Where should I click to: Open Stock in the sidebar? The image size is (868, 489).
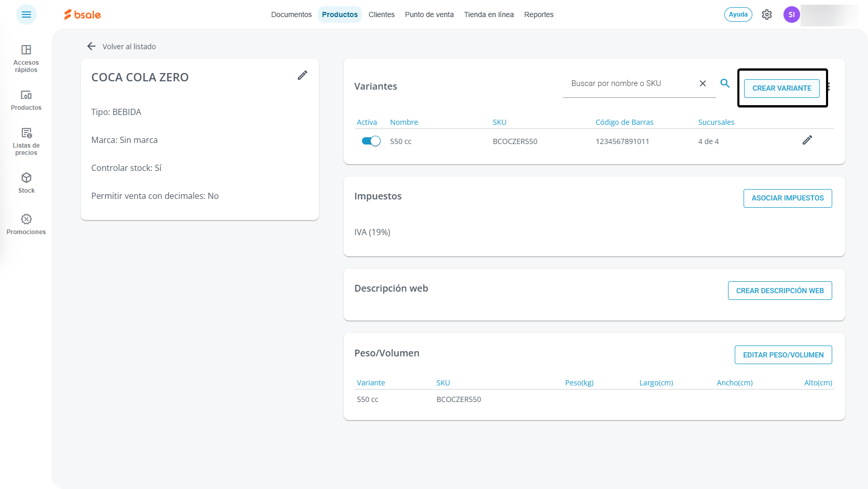26,183
